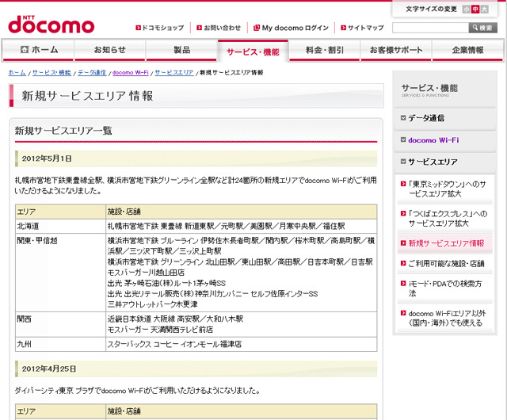Click arrow icon beside ご利用可能な施設・店舗
The width and height of the screenshot is (507, 420).
coord(403,263)
